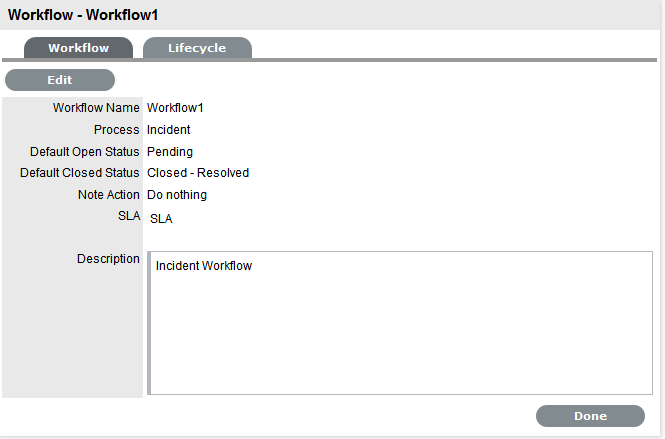This screenshot has width=665, height=439.
Task: Click the 'Do nothing' note action value
Action: coord(177,195)
